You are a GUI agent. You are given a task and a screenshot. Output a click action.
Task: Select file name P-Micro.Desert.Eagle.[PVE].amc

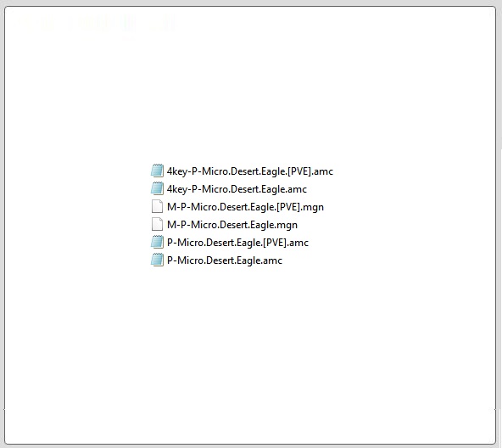click(x=238, y=243)
